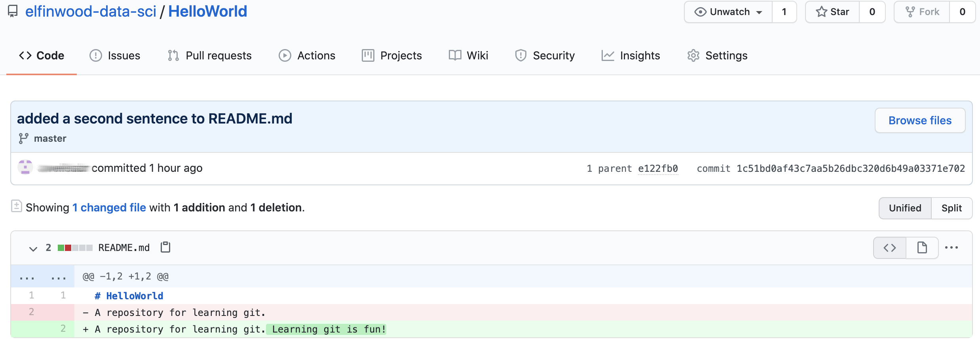Open parent commit e122fb0
The image size is (980, 346).
point(658,169)
